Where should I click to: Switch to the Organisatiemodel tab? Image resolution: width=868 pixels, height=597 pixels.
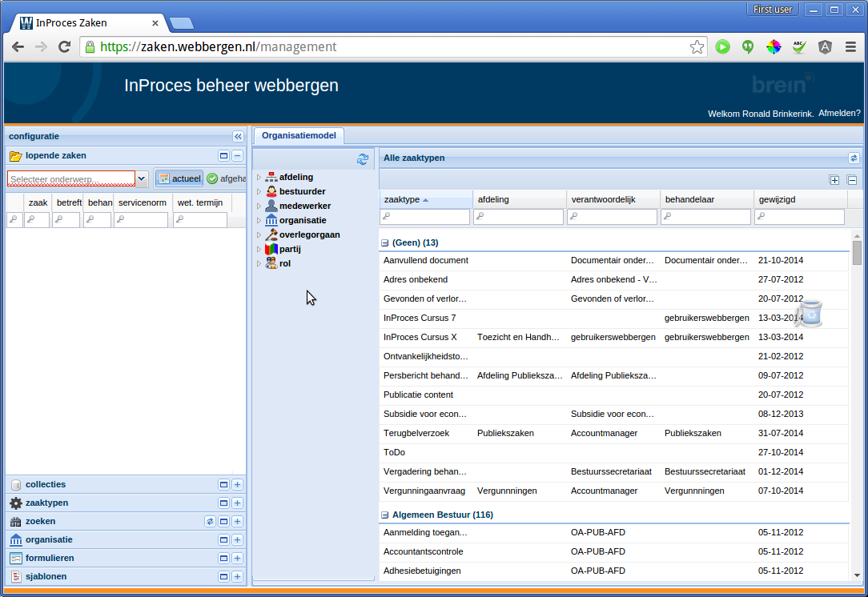coord(299,135)
